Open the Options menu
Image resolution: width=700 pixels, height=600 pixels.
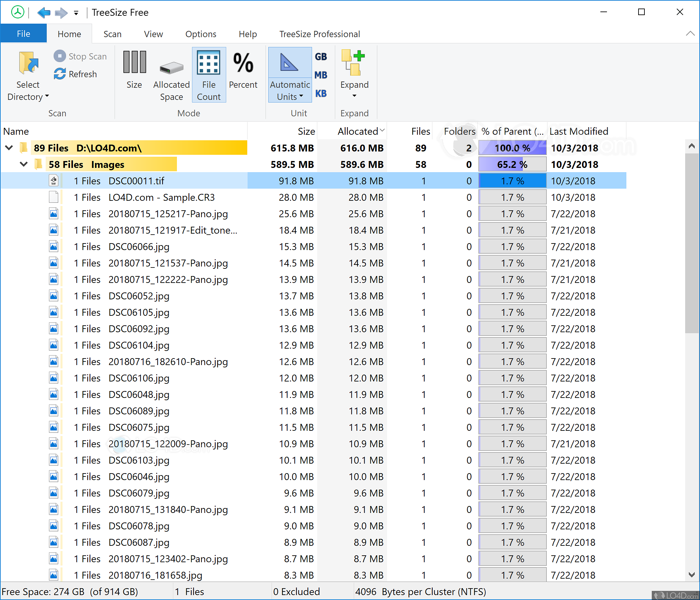tap(201, 34)
